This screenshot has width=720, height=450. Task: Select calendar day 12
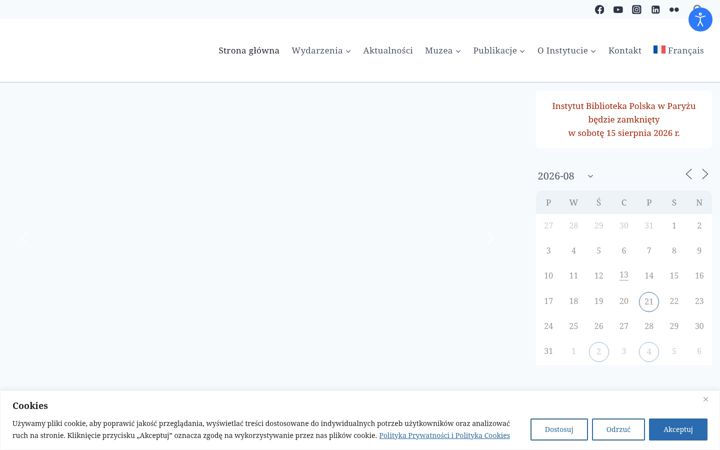(x=598, y=276)
